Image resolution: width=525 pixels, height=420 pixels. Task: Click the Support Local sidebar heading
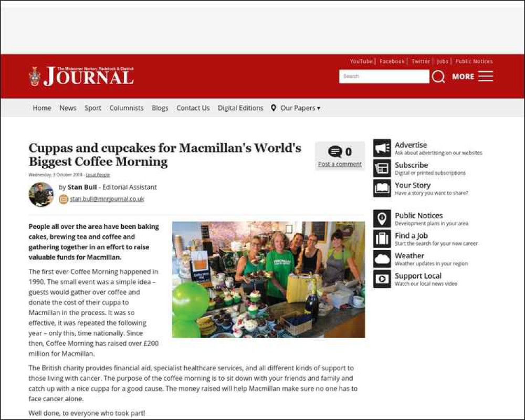click(418, 276)
